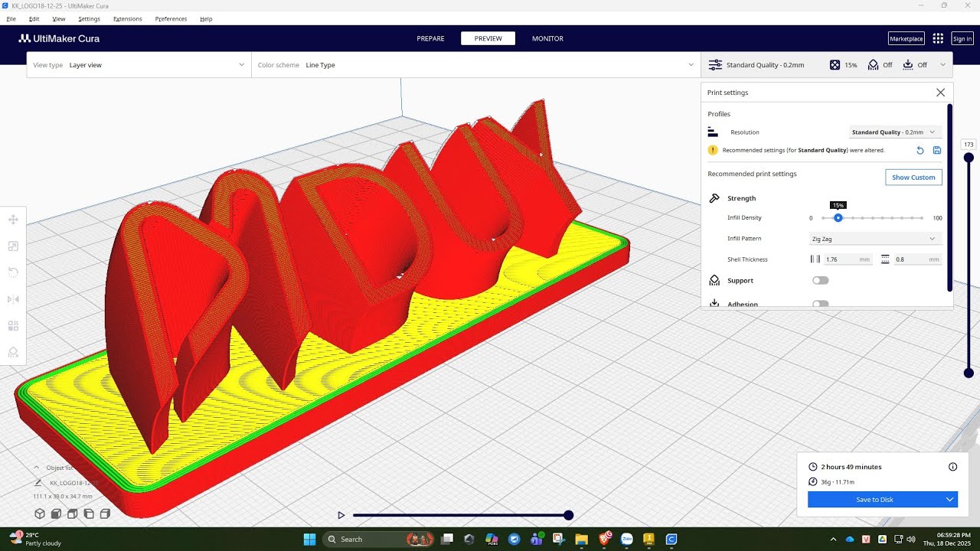Open the Extensions menu
Screen dimensions: 980x551
click(127, 18)
